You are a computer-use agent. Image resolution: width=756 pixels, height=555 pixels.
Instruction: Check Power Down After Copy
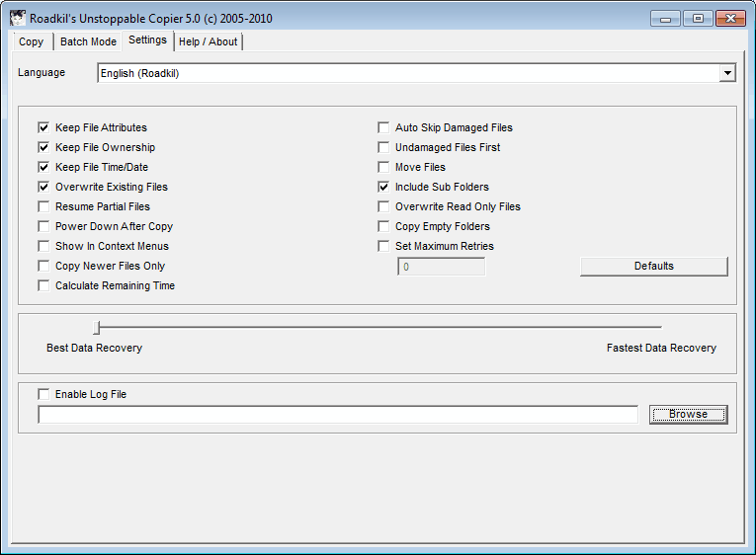click(x=43, y=226)
